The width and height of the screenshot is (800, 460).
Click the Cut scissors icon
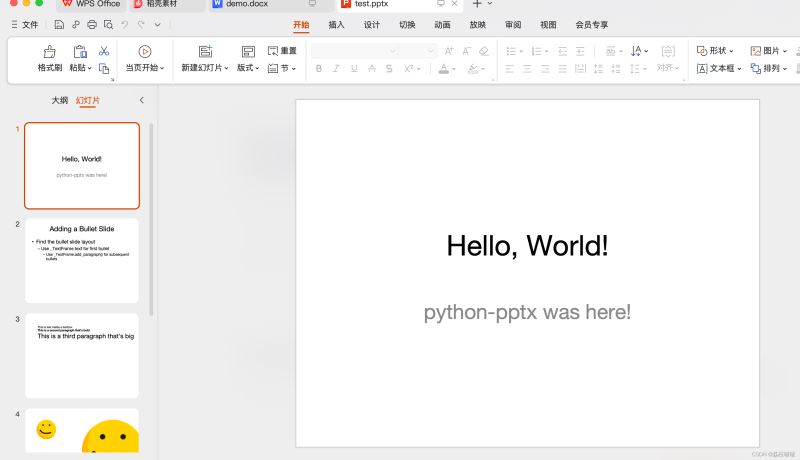104,51
